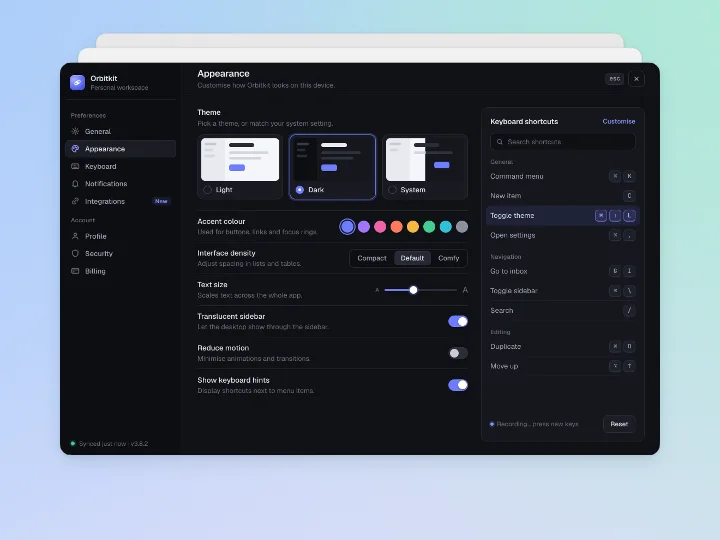The width and height of the screenshot is (720, 540).
Task: Click the Security shield icon
Action: pos(75,253)
